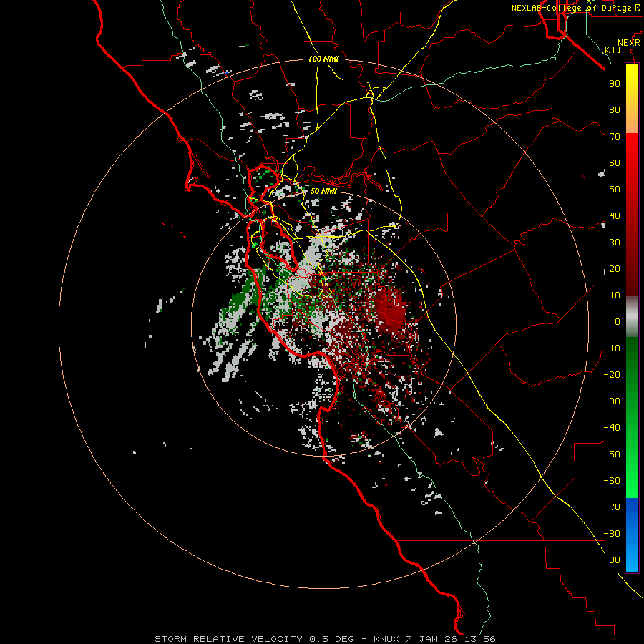Select the positive 20 scale value
The width and height of the screenshot is (644, 644).
click(x=615, y=269)
